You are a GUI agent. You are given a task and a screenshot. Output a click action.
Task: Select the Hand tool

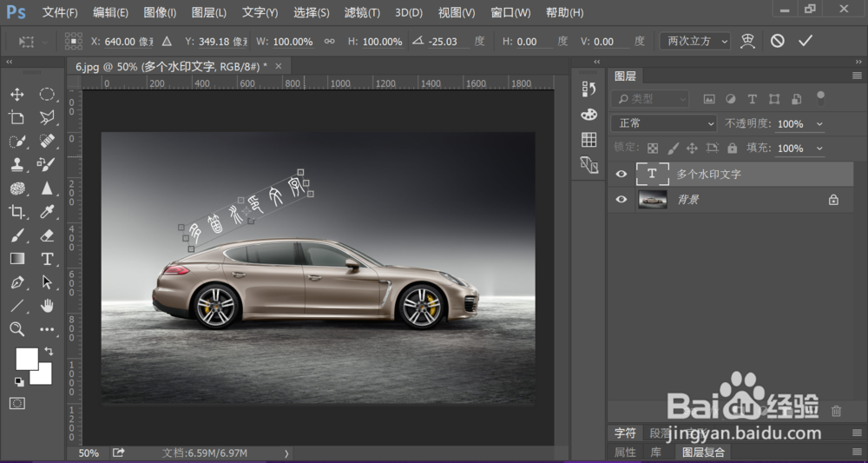click(x=47, y=306)
